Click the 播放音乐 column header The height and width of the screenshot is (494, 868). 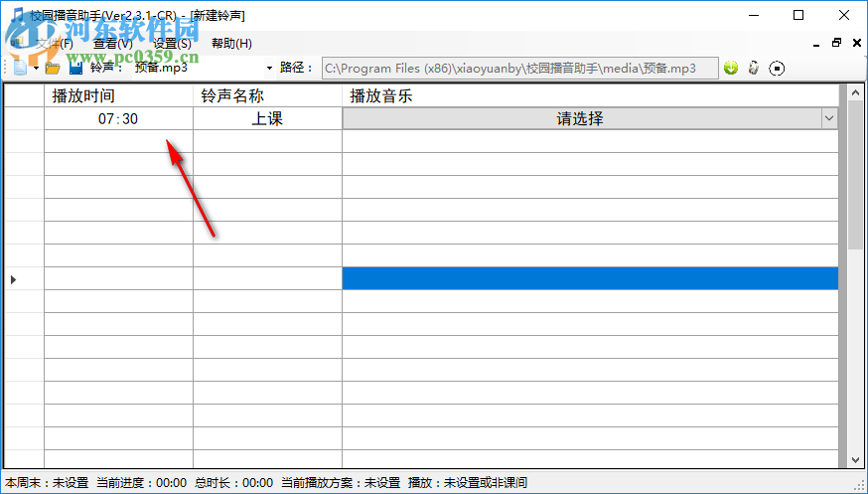[x=590, y=95]
